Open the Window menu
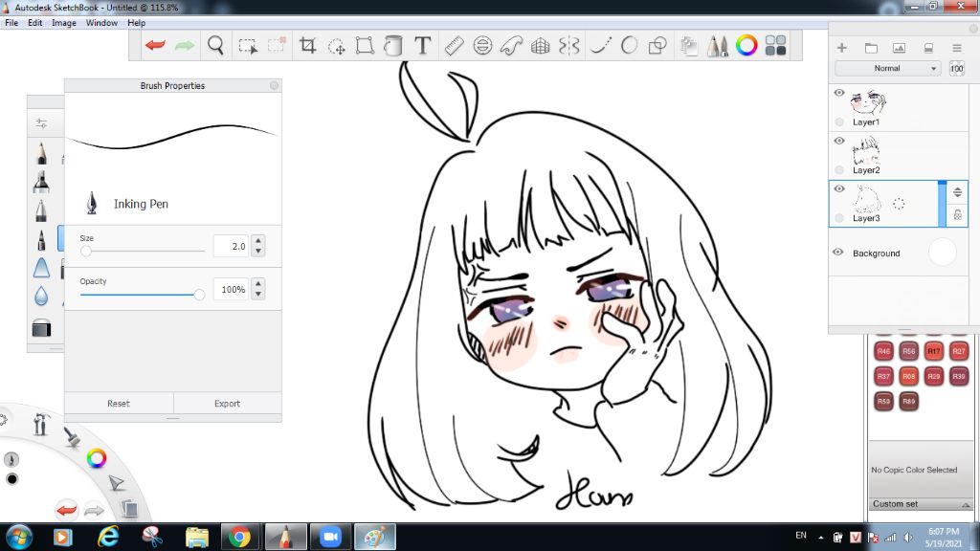The image size is (980, 551). click(101, 23)
